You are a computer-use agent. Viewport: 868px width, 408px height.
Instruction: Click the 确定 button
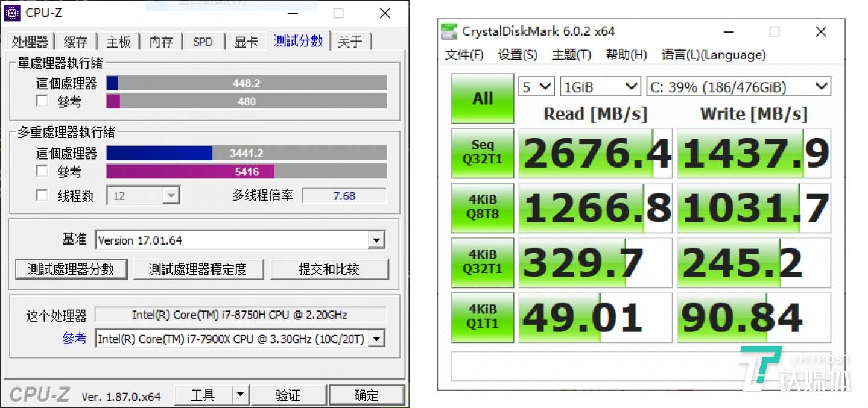click(x=366, y=395)
